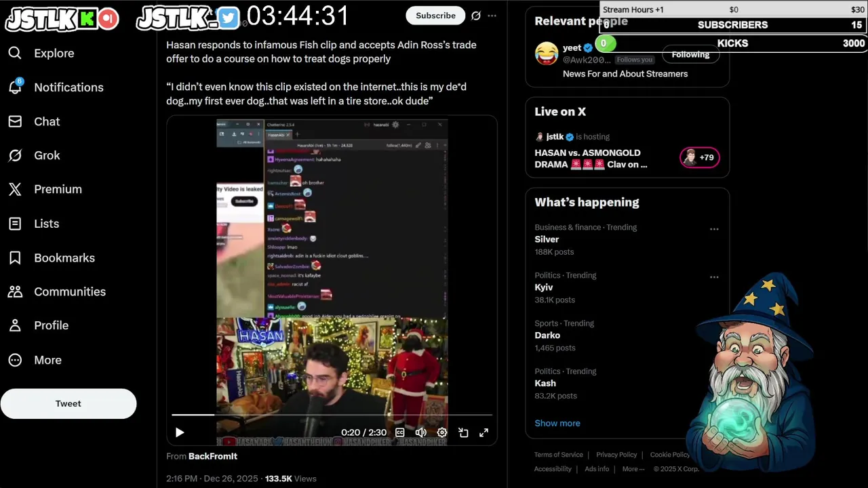Screen dimensions: 868x488
Task: Open the Premium menu label
Action: pos(58,189)
